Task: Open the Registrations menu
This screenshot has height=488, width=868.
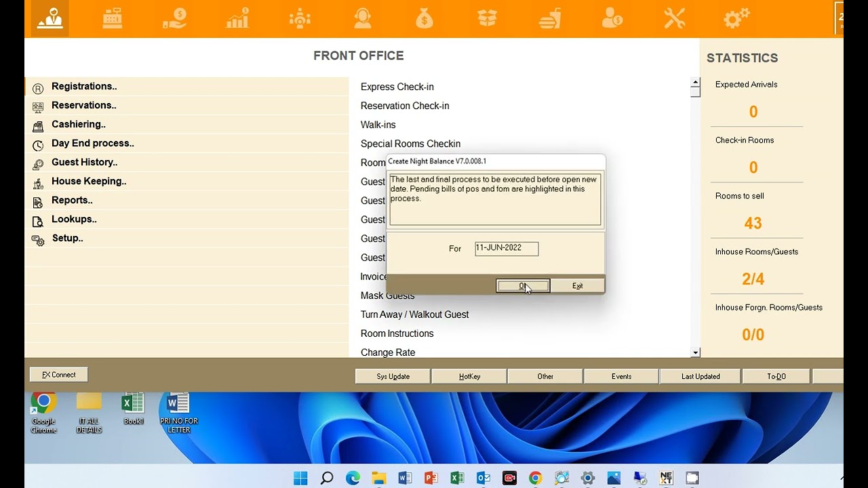Action: click(x=84, y=86)
